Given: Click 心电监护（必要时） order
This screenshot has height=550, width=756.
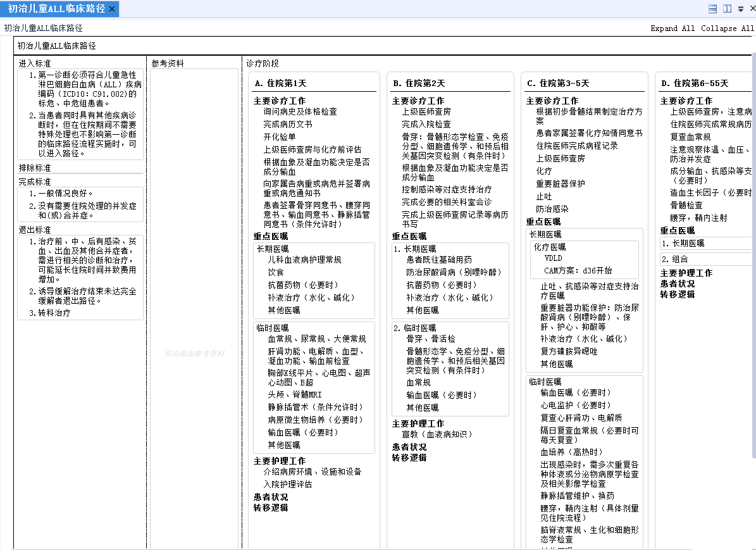Looking at the screenshot, I should pyautogui.click(x=576, y=405).
